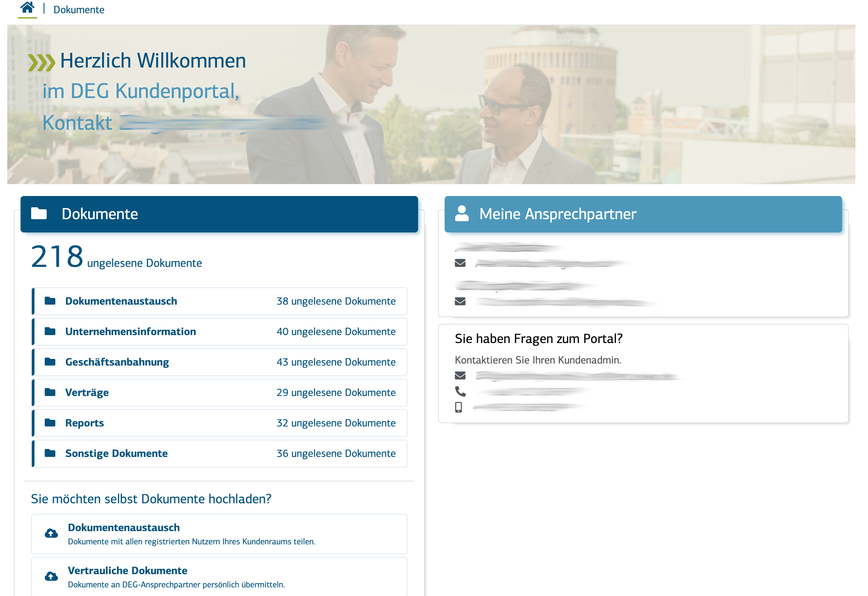Click upload cloud icon for Vertrauliche Dokumente
The width and height of the screenshot is (868, 596).
click(x=51, y=577)
